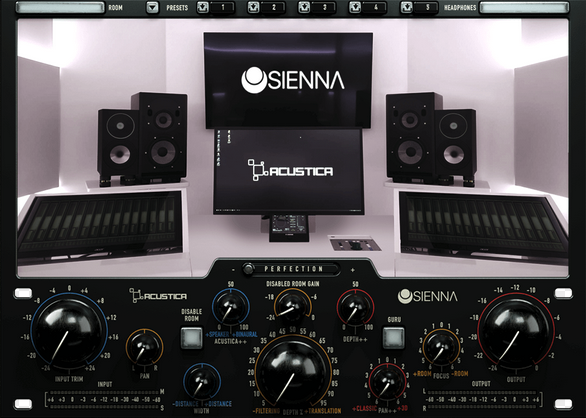Click the -FILTERING label
This screenshot has width=586, height=418.
(266, 411)
